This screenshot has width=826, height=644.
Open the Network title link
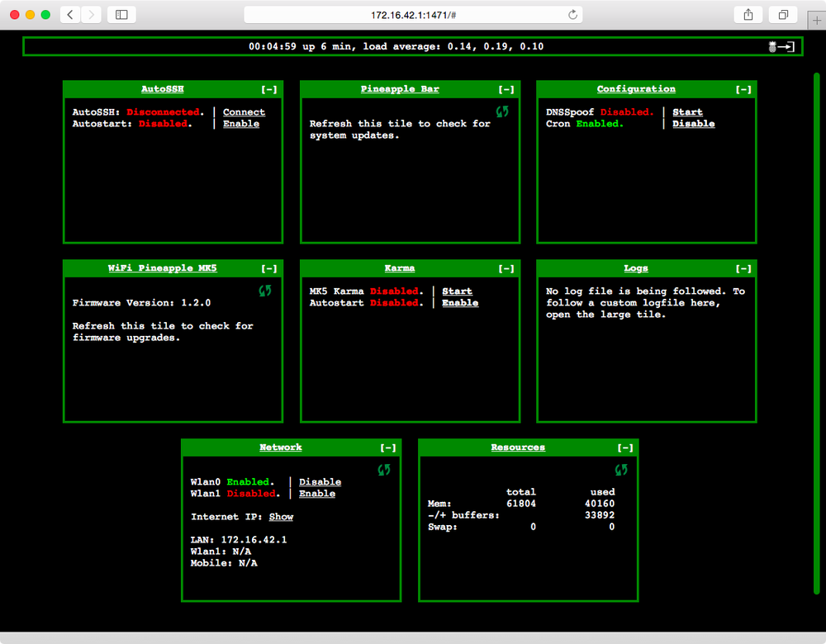[280, 447]
